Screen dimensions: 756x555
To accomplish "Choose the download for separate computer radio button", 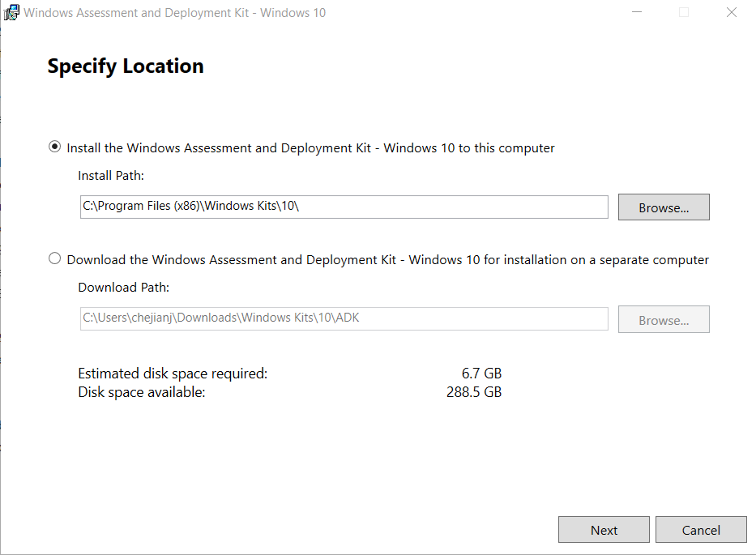I will pos(54,259).
